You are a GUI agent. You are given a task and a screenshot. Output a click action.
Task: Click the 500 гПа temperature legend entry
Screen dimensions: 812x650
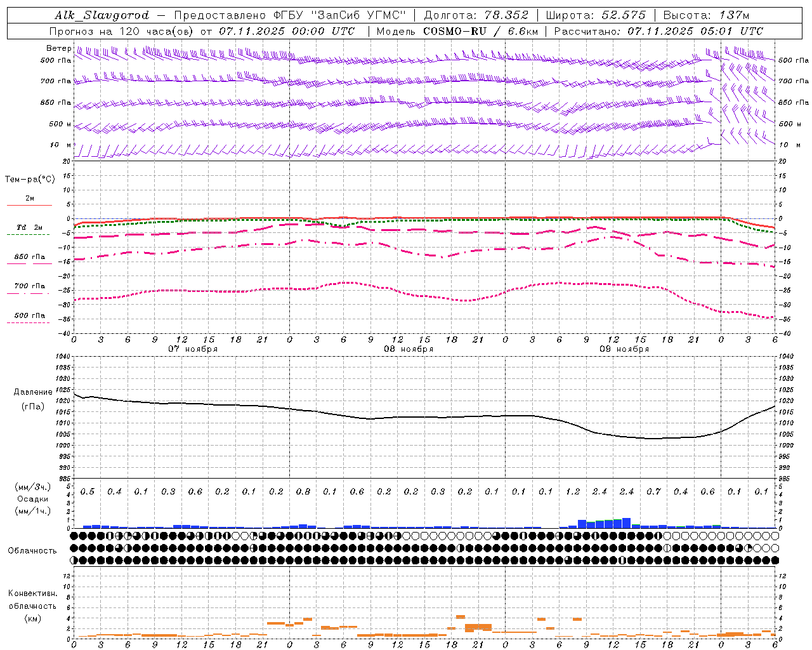point(30,315)
